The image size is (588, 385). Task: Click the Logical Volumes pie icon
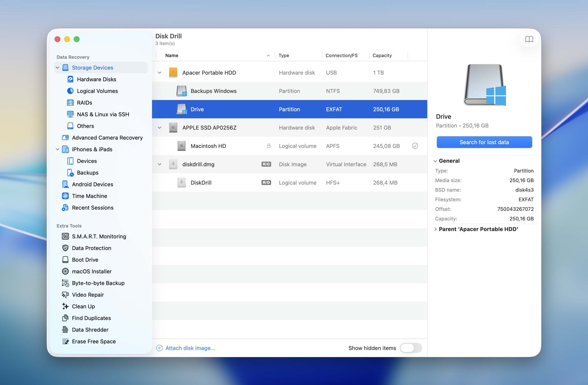(71, 91)
